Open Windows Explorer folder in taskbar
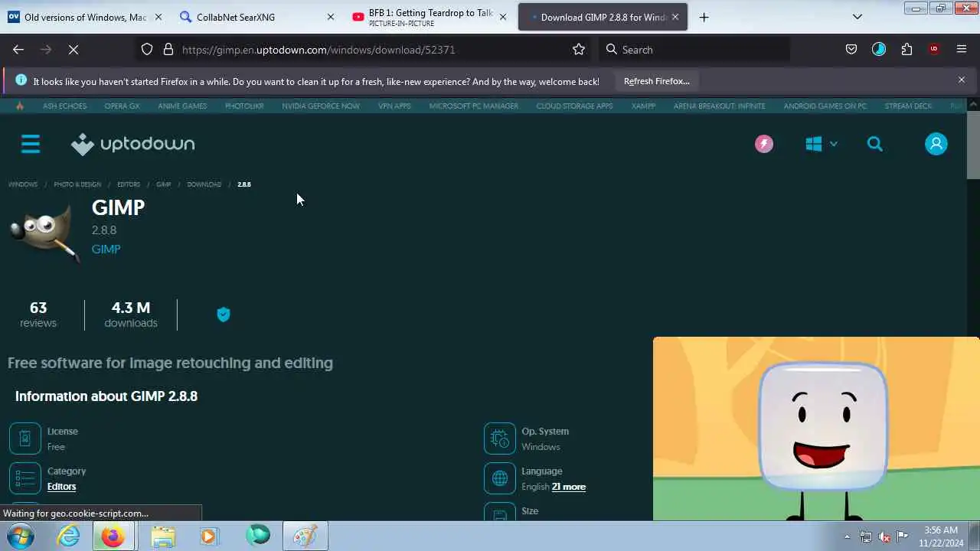 [162, 536]
